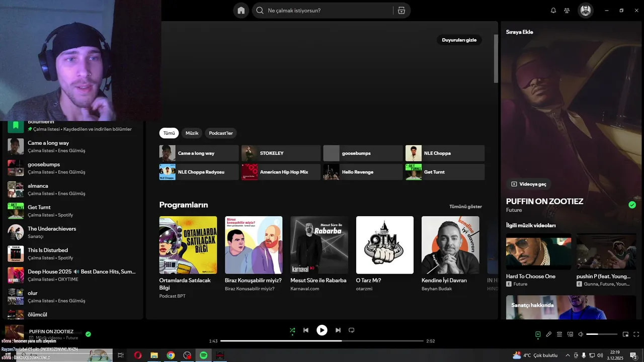Go to Spotify Home icon
This screenshot has height=362, width=644.
[x=241, y=11]
